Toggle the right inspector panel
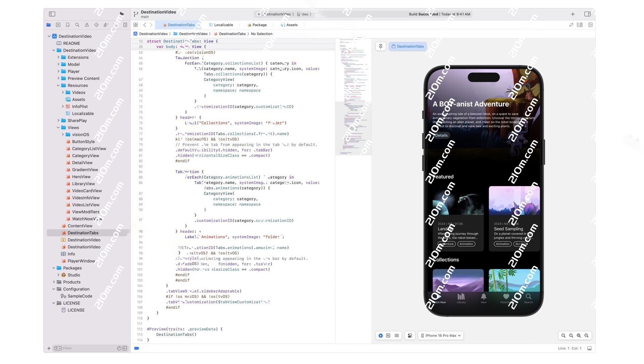Screen dimensions: 644x364 587,14
